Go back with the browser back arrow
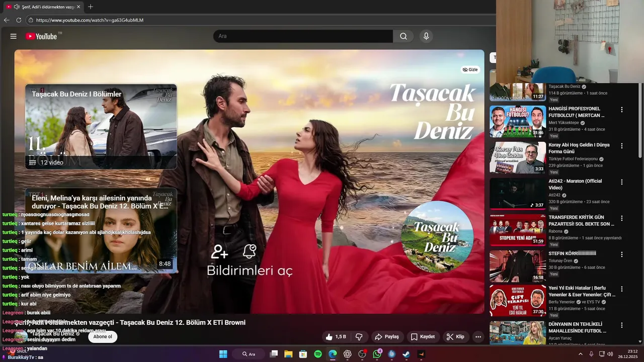 (x=7, y=20)
